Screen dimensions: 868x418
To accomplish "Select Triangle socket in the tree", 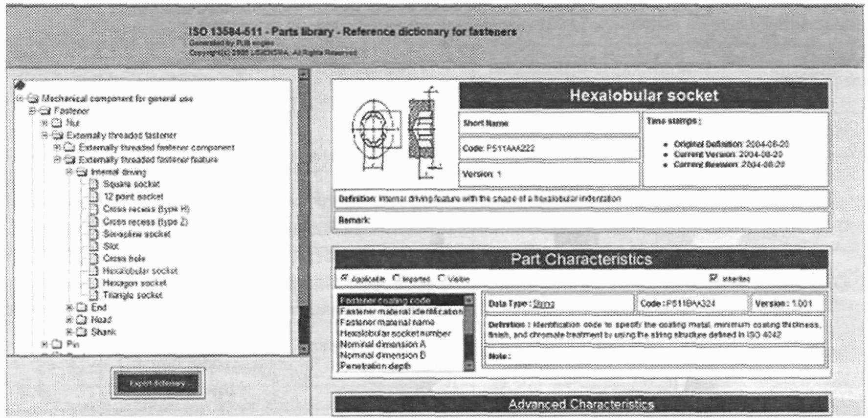I will (x=133, y=295).
